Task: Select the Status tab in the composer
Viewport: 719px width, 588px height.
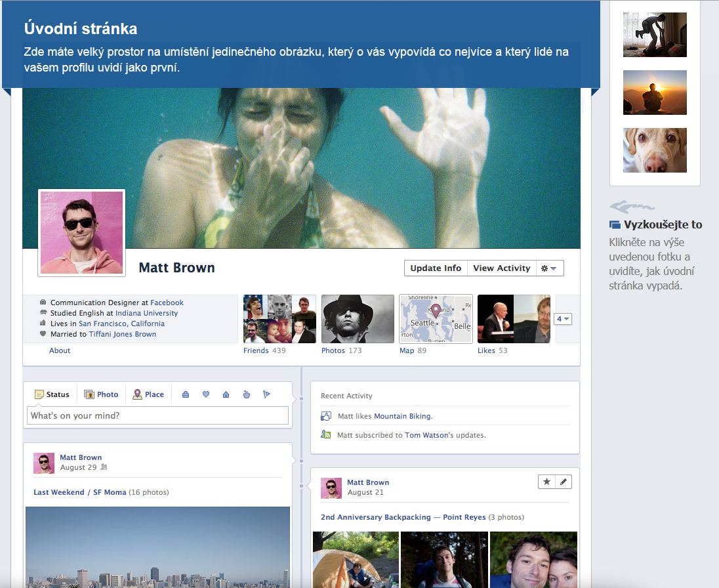Action: [x=52, y=394]
